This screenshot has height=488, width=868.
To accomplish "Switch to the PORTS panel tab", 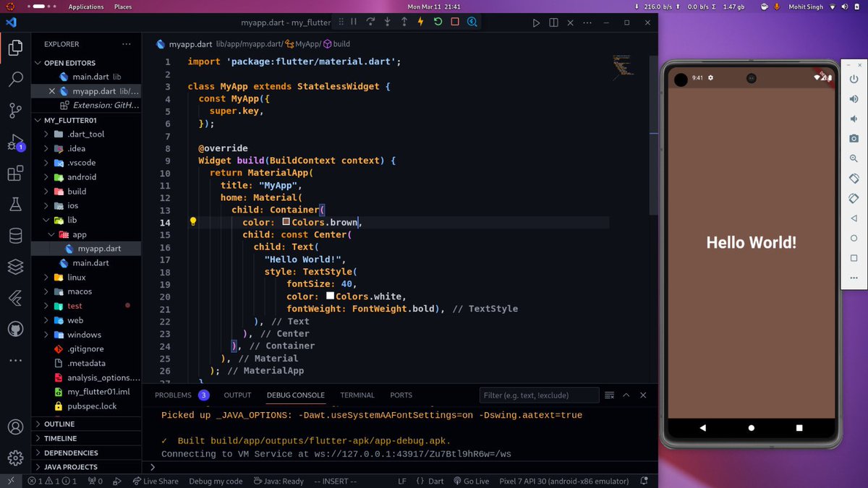I will pyautogui.click(x=401, y=395).
